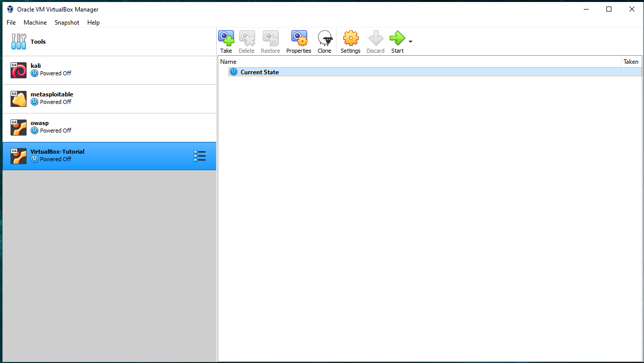Select the metasploitable machine name

tap(52, 94)
